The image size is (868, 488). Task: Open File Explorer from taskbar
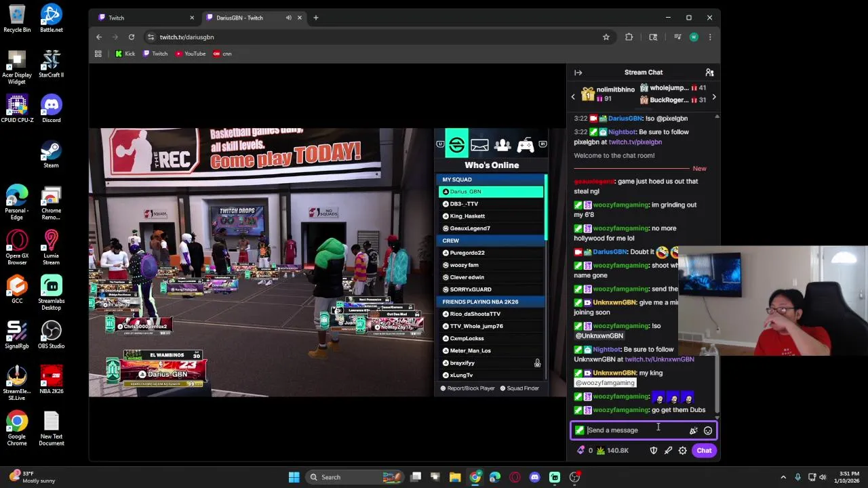[x=455, y=477]
